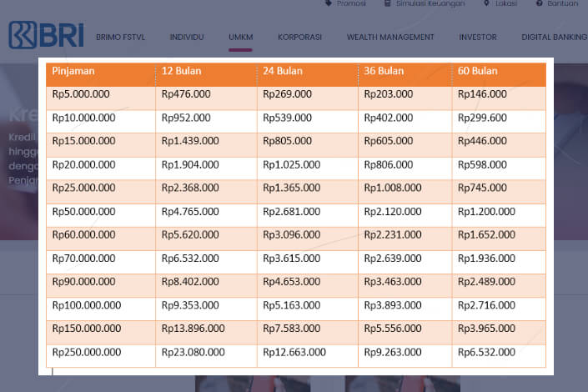Click the Rp299.600 installment cell
The width and height of the screenshot is (588, 392).
point(499,121)
